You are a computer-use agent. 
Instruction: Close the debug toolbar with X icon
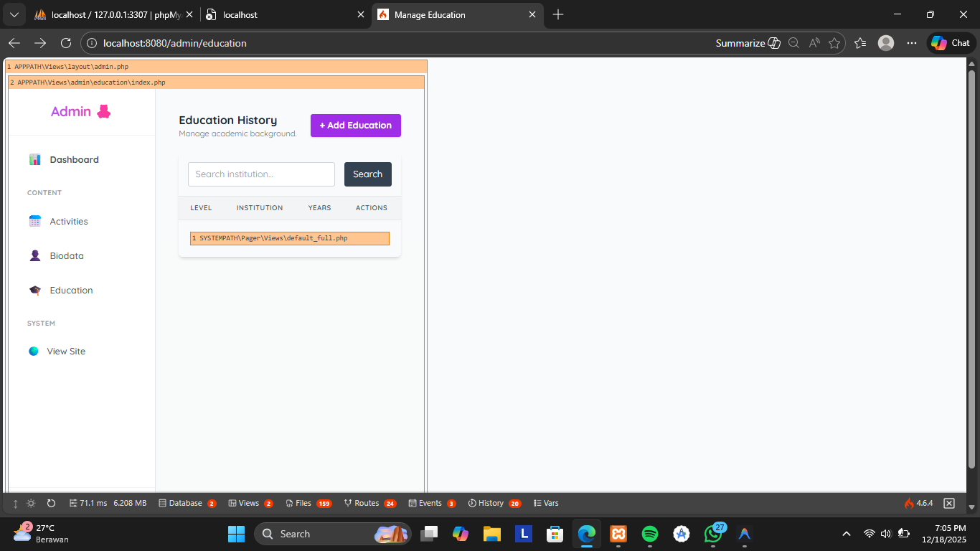949,503
